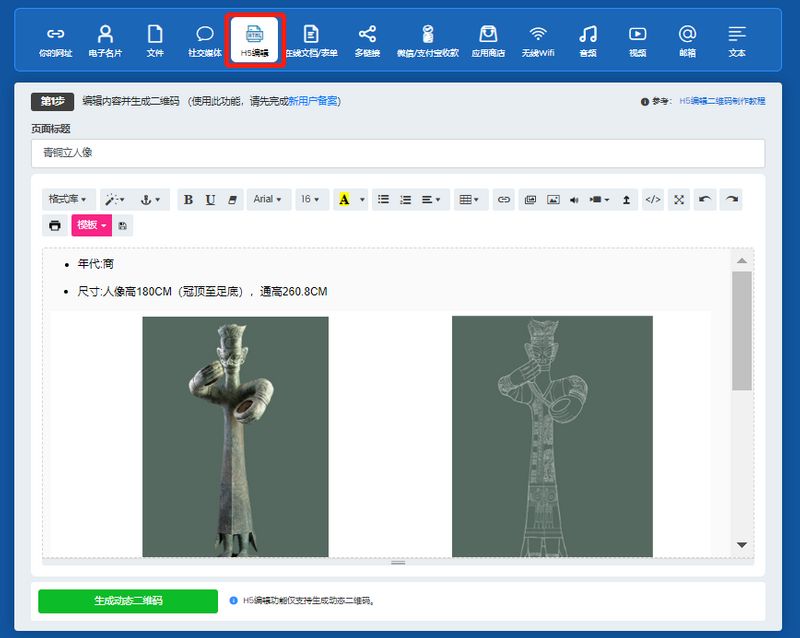Toggle unordered bullet list
Viewport: 800px width, 638px height.
point(383,200)
